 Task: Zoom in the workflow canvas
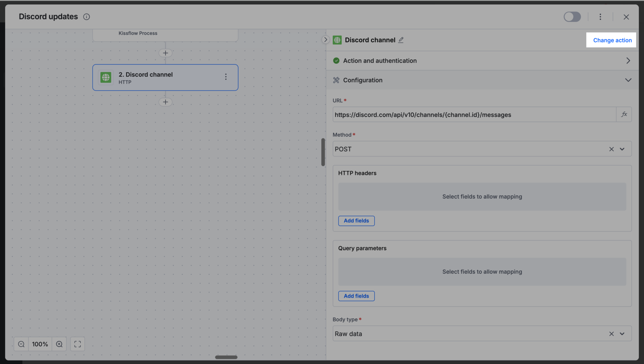coord(59,344)
